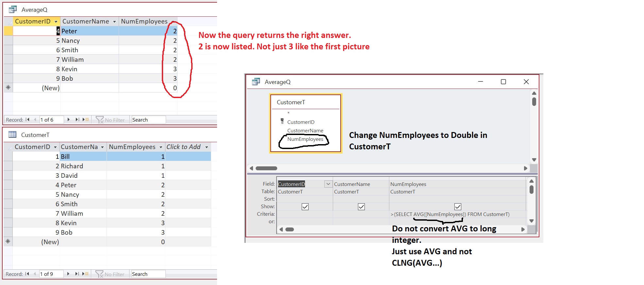This screenshot has width=644, height=285.
Task: Click down arrow of the query grid's vertical scrollbar
Action: point(532,221)
